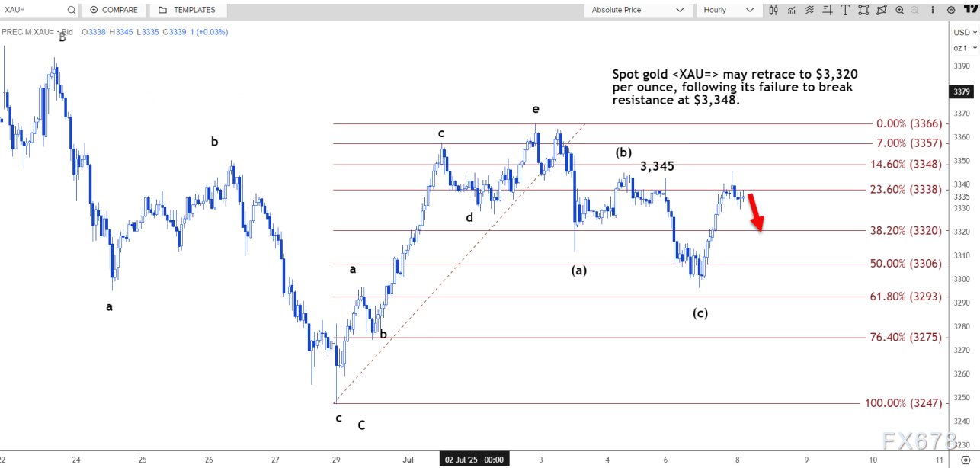Open the USD currency dropdown
Viewport: 980px width, 468px height.
(964, 32)
